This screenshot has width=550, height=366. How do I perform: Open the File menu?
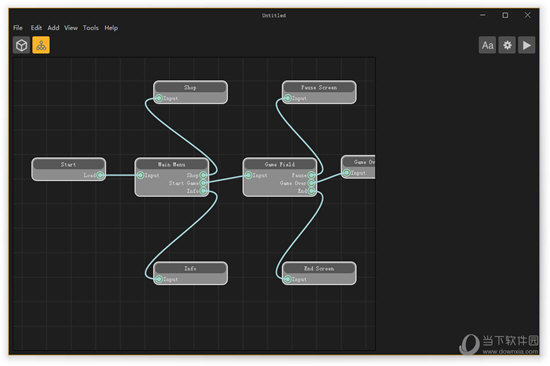18,28
